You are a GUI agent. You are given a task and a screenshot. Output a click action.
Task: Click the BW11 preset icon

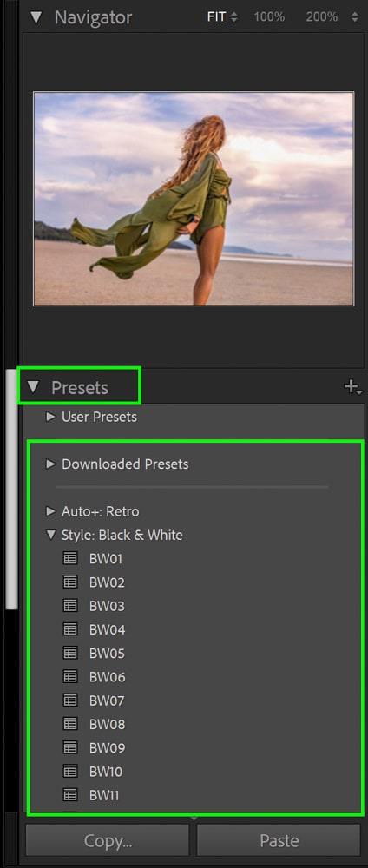69,795
